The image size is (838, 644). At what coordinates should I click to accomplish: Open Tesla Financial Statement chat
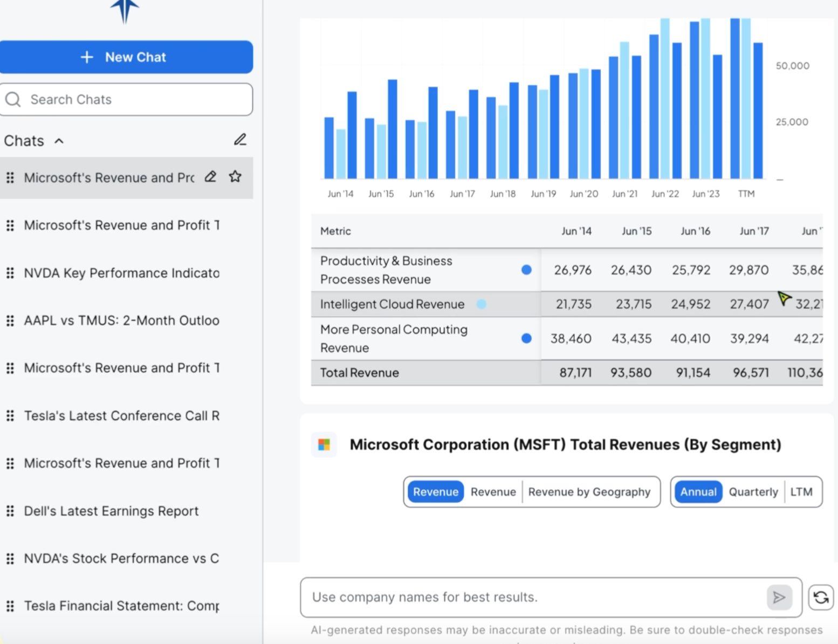[x=122, y=606]
